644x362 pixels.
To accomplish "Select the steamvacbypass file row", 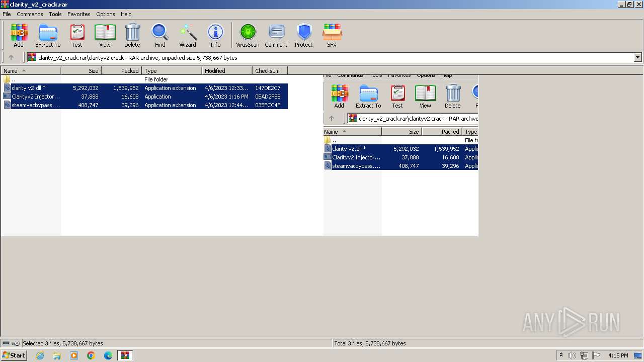I will [145, 105].
